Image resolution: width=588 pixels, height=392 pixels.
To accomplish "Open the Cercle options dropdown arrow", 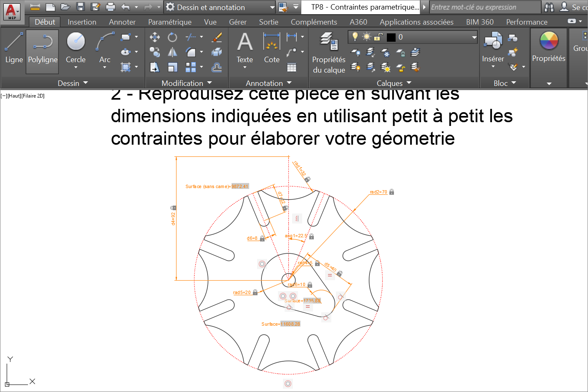I will [x=76, y=67].
